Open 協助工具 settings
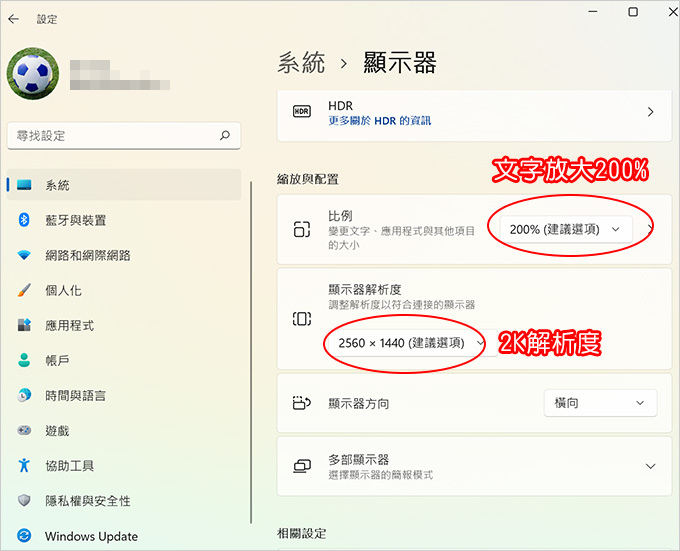Image resolution: width=680 pixels, height=551 pixels. tap(124, 466)
